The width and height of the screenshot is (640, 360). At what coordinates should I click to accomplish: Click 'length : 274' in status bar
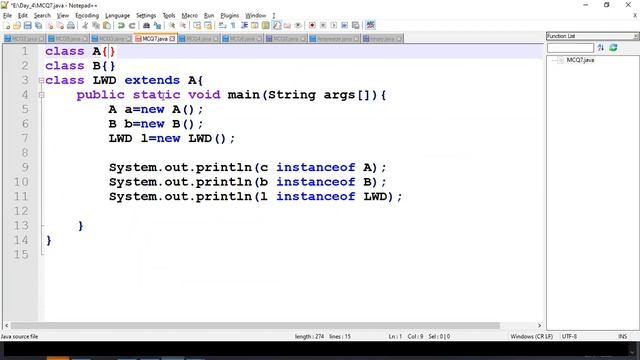[309, 336]
